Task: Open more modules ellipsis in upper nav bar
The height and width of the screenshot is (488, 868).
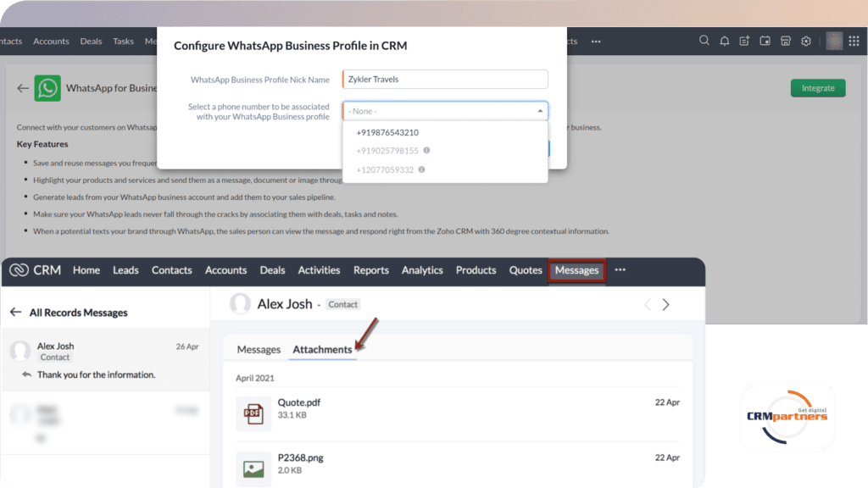Action: pos(596,42)
